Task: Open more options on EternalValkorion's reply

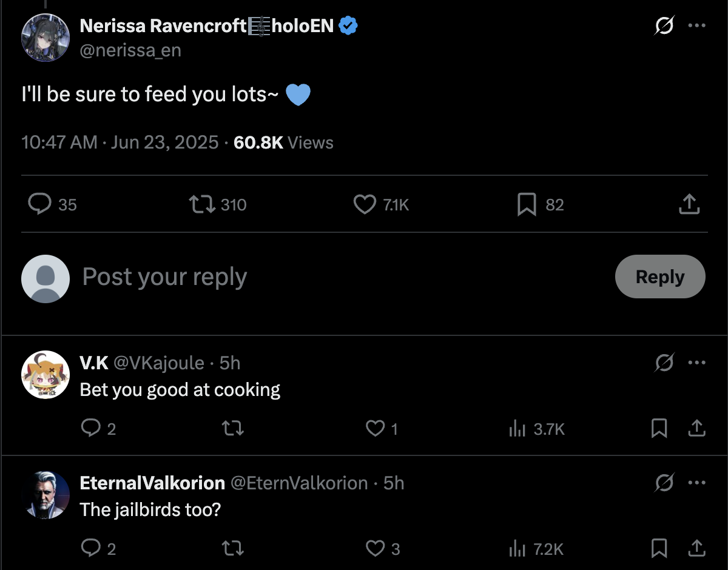Action: [696, 483]
